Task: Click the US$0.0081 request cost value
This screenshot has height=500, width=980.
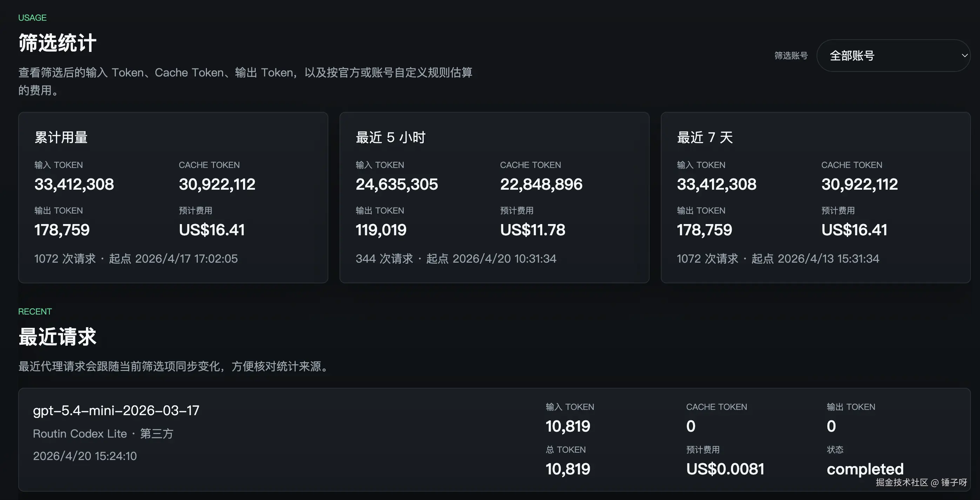Action: click(725, 468)
